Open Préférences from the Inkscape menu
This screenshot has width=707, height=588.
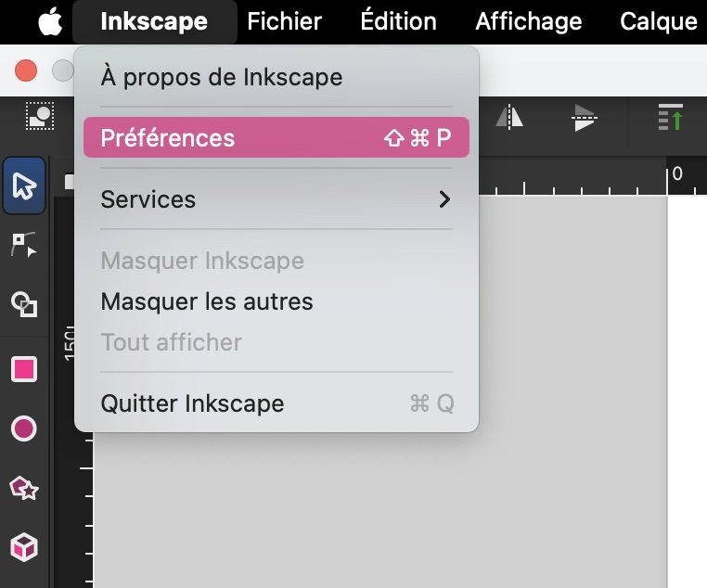pyautogui.click(x=276, y=138)
